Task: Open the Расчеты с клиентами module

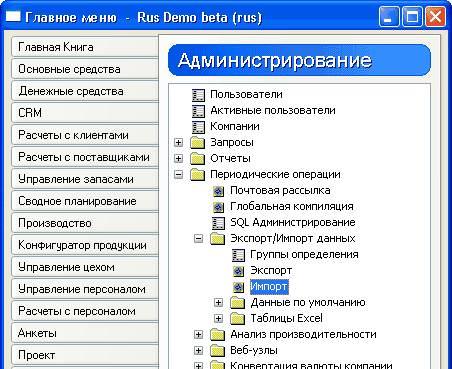Action: pyautogui.click(x=85, y=135)
